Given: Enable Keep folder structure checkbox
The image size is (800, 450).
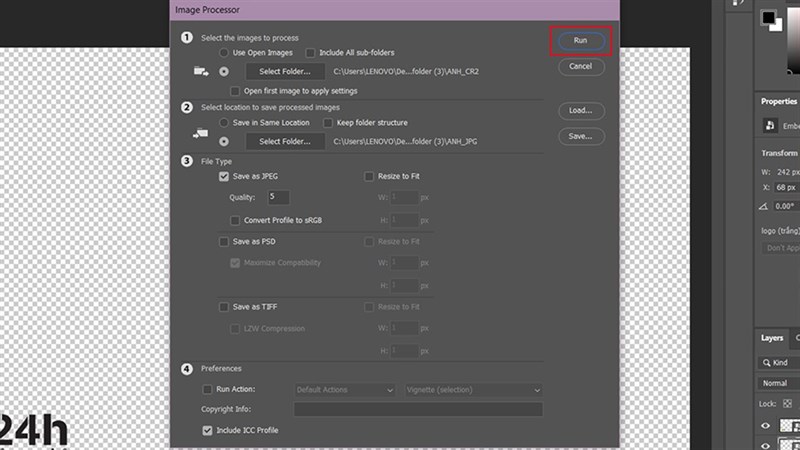Looking at the screenshot, I should [x=328, y=122].
